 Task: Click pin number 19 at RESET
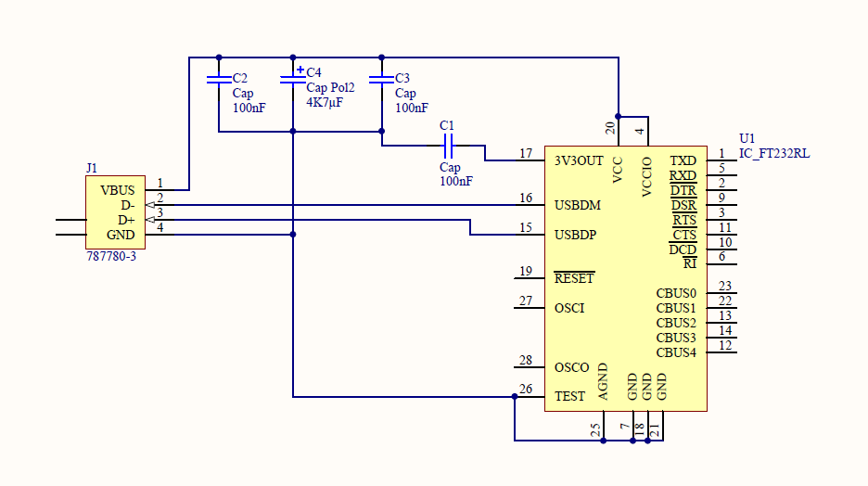click(526, 271)
